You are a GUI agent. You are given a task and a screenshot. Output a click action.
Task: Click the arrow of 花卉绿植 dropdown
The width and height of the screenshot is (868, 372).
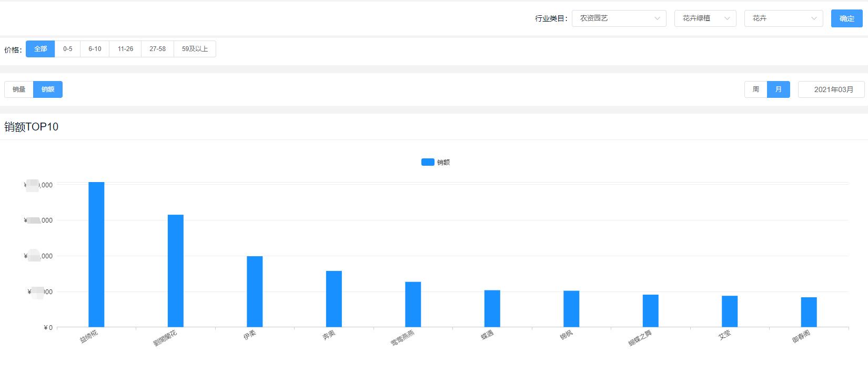[x=727, y=18]
